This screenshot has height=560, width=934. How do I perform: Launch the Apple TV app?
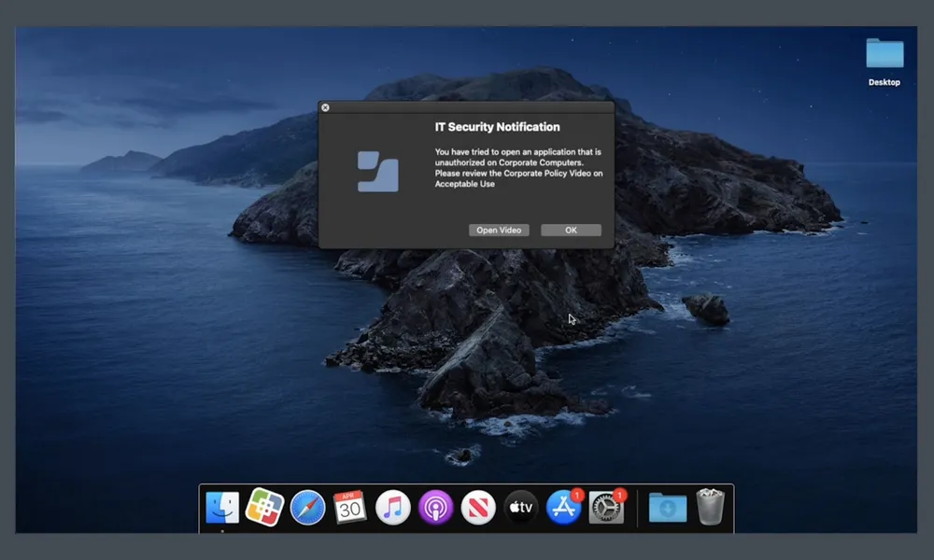click(521, 508)
